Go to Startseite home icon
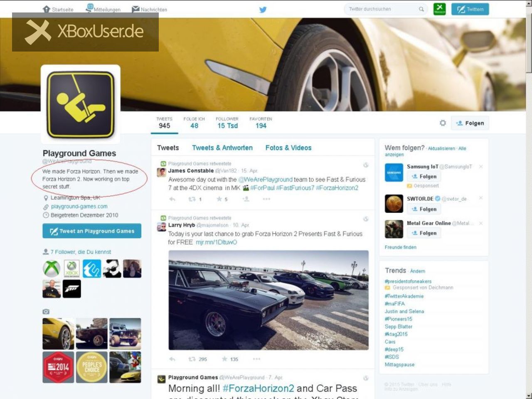Viewport: 532px width, 399px height. click(47, 9)
